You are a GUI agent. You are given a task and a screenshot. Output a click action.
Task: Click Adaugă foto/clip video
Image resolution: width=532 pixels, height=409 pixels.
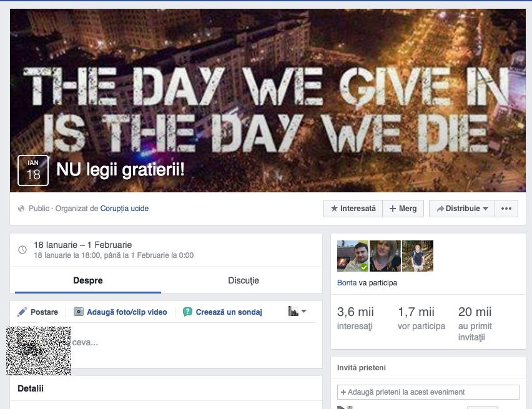coord(127,312)
